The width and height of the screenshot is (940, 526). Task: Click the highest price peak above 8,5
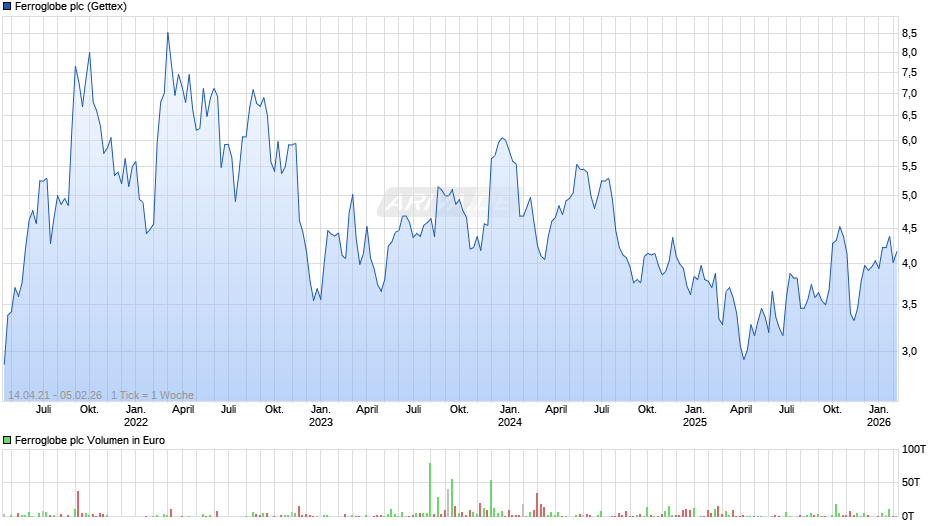tap(168, 33)
